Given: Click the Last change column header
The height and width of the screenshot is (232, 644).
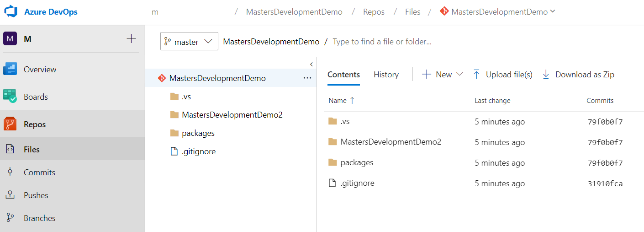Looking at the screenshot, I should [492, 101].
